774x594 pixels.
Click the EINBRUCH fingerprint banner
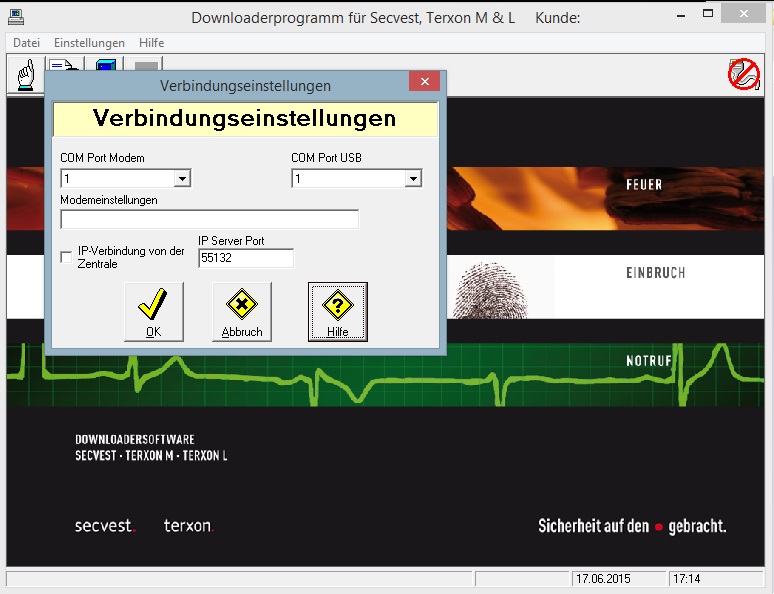point(600,283)
